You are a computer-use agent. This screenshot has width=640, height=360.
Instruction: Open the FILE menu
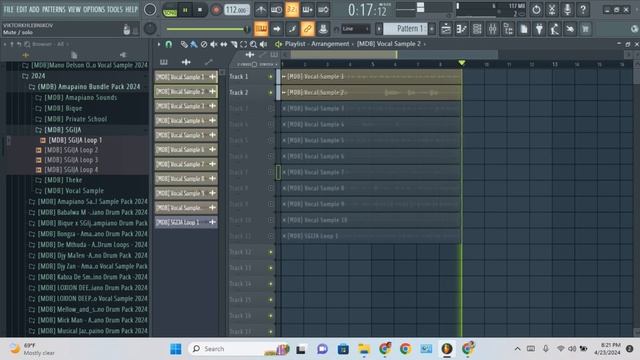9,9
